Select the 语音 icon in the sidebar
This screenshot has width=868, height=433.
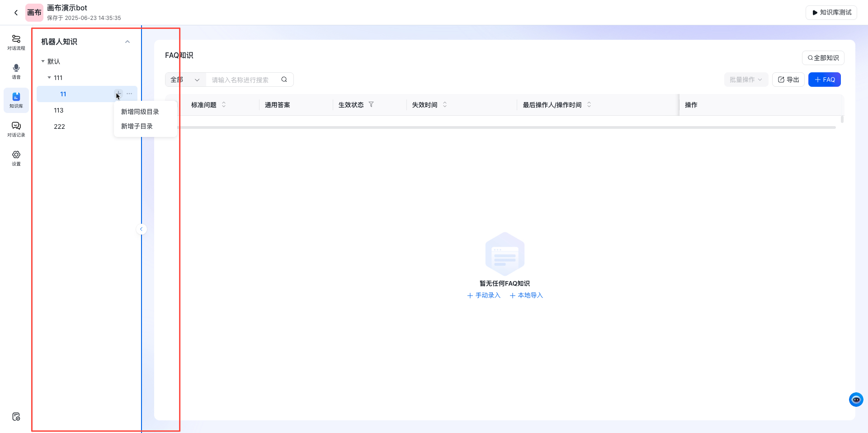pyautogui.click(x=16, y=71)
